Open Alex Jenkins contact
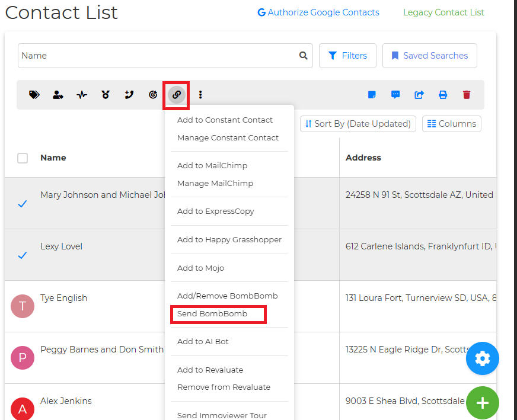The height and width of the screenshot is (420, 517). click(66, 401)
